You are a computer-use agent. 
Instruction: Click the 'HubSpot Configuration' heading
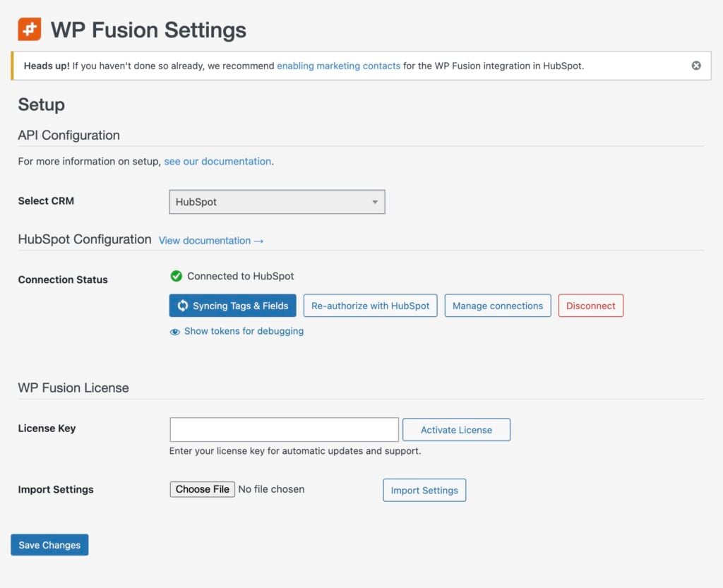(x=85, y=239)
